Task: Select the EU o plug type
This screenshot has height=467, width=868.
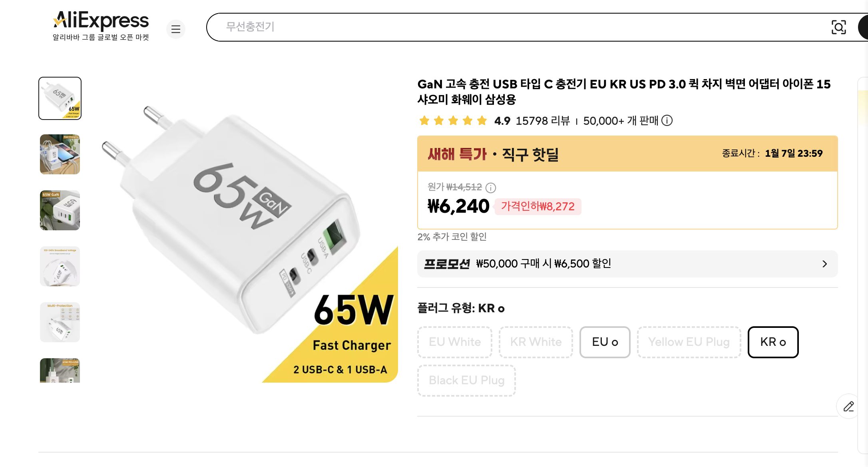Action: tap(605, 342)
